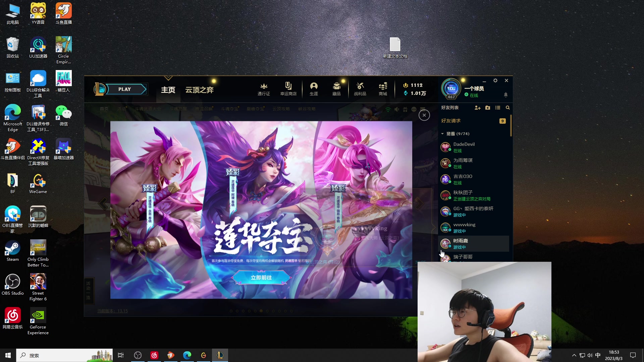
Task: Open UU加速器 desktop icon
Action: point(38,48)
